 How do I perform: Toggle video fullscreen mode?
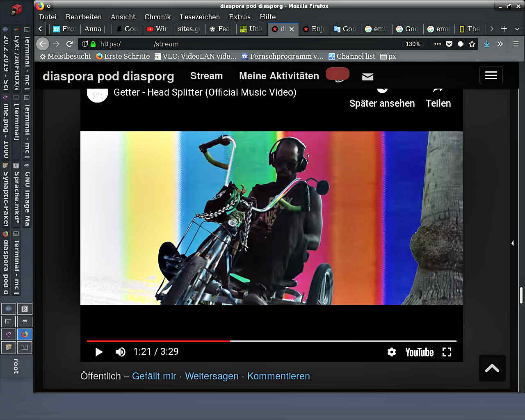pos(447,352)
